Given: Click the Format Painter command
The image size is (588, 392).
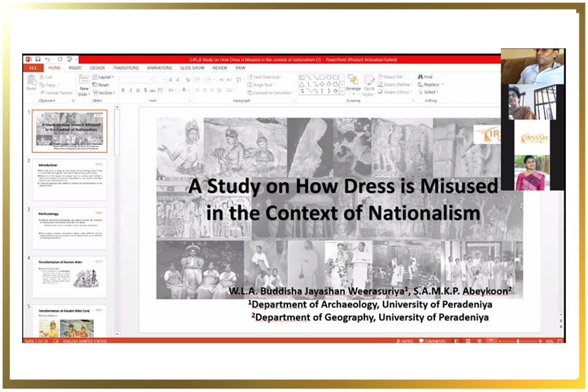Looking at the screenshot, I should (x=56, y=93).
